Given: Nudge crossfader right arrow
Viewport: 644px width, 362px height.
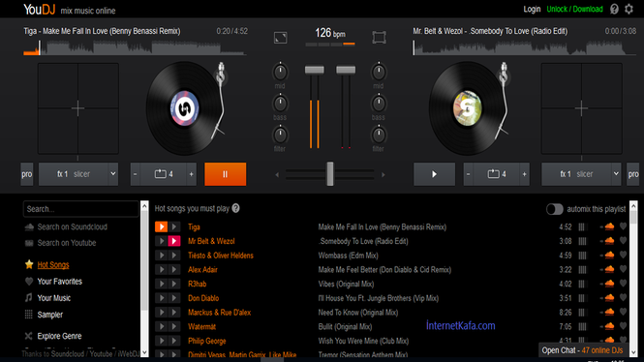Looking at the screenshot, I should [x=383, y=175].
